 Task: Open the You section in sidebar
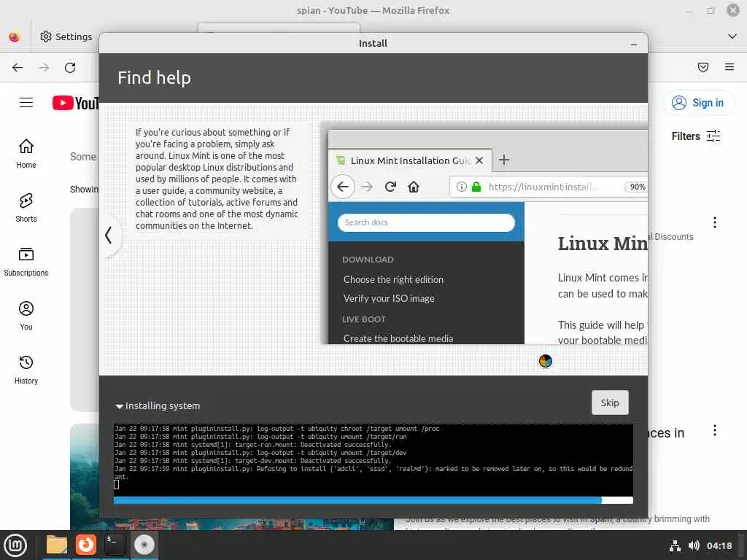(x=26, y=315)
